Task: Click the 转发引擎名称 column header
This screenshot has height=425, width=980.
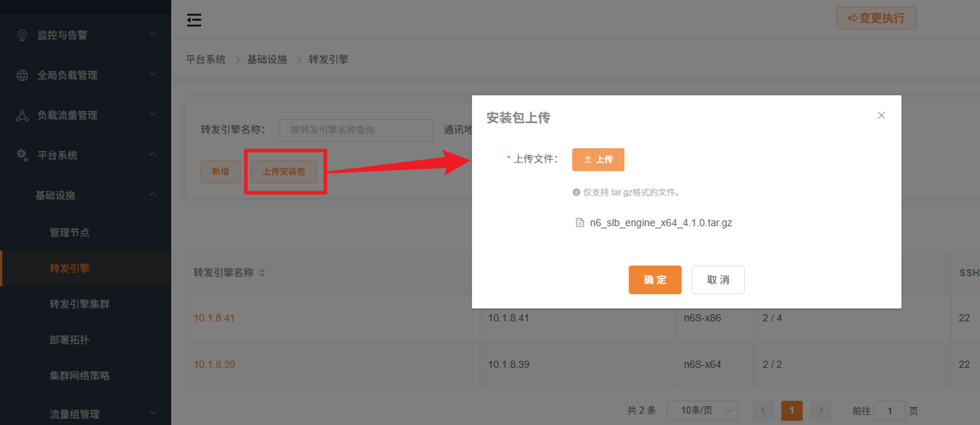Action: [x=223, y=273]
